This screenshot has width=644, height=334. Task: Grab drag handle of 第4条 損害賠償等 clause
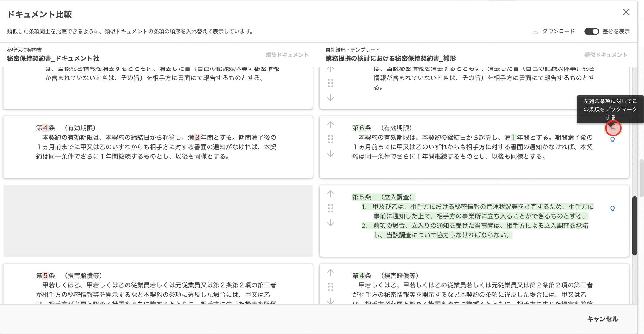[x=331, y=287]
